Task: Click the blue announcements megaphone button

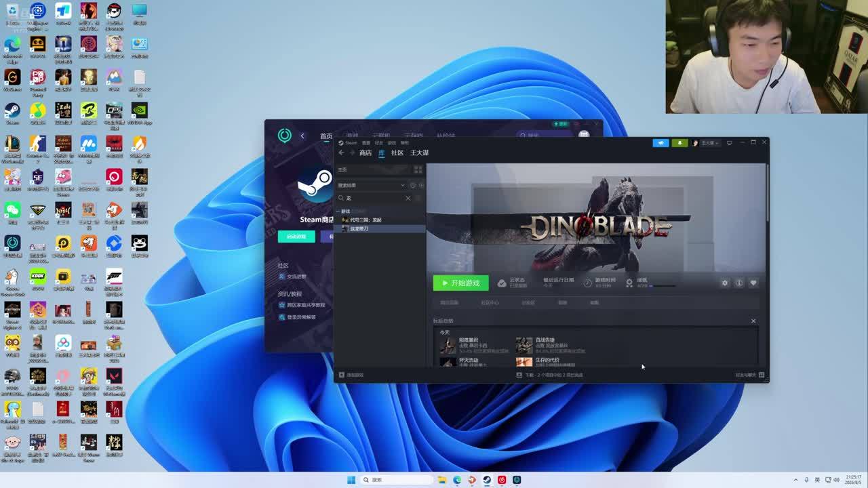Action: tap(660, 143)
